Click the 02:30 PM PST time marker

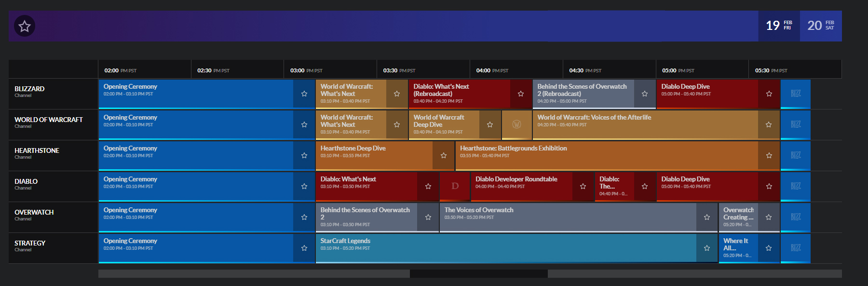[x=213, y=70]
